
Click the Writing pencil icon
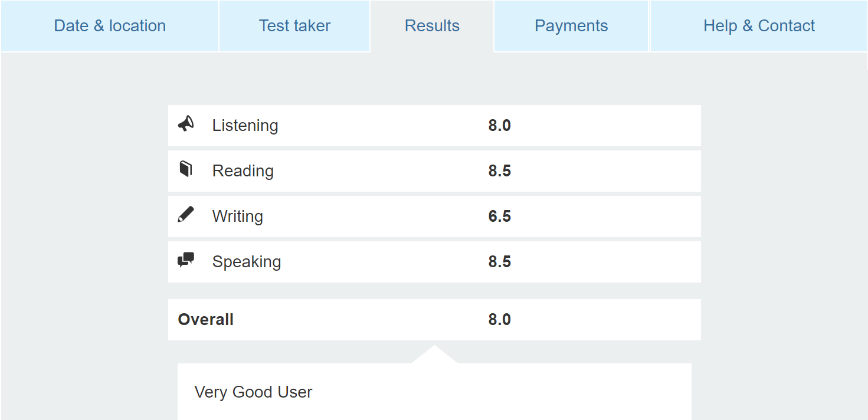tap(186, 214)
